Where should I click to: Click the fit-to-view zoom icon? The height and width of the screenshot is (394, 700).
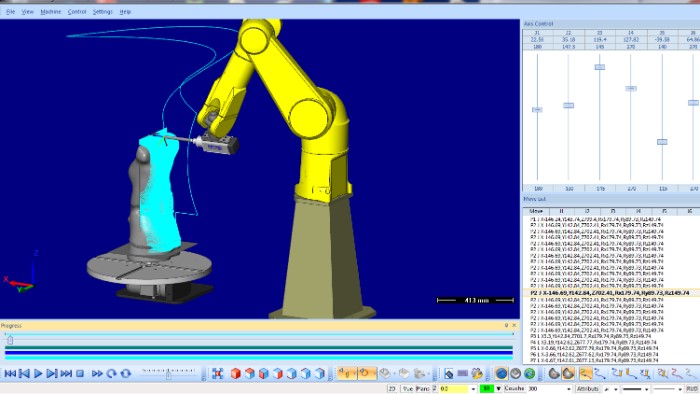217,373
